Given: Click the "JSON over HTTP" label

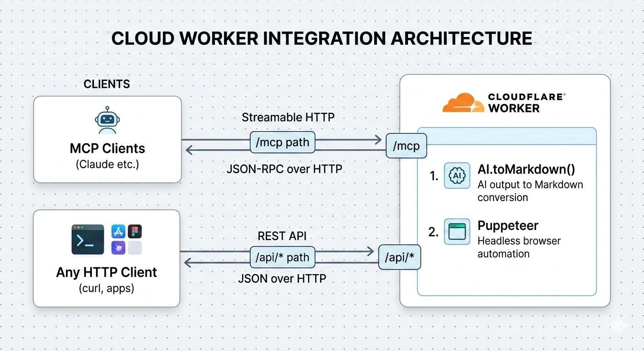Looking at the screenshot, I should (282, 278).
